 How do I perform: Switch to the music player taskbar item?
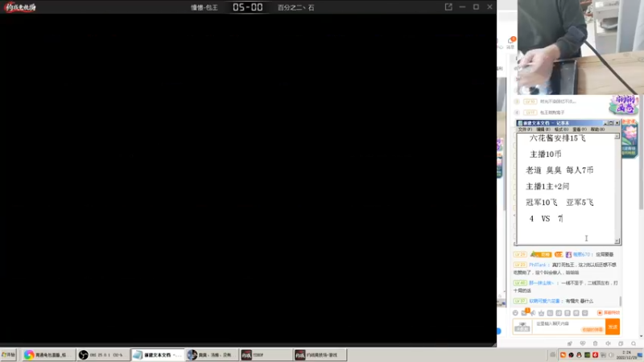[x=212, y=355]
